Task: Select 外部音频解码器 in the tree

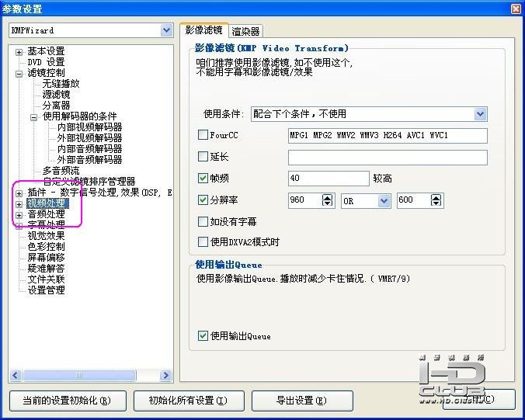Action: pyautogui.click(x=90, y=160)
